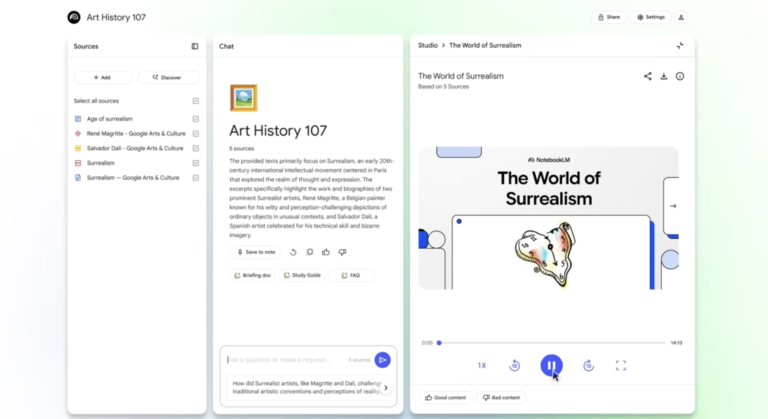Collapse the Sources panel
Viewport: 768px width, 419px height.
point(195,46)
